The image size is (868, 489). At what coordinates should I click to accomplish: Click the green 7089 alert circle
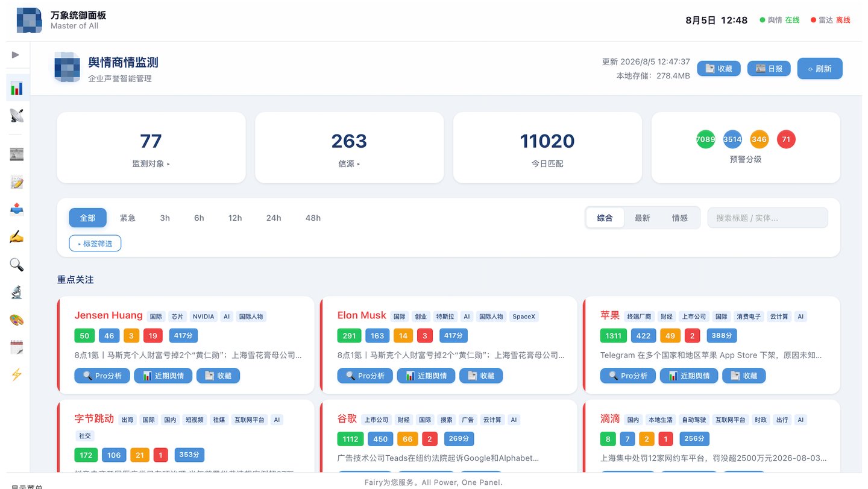(x=706, y=139)
